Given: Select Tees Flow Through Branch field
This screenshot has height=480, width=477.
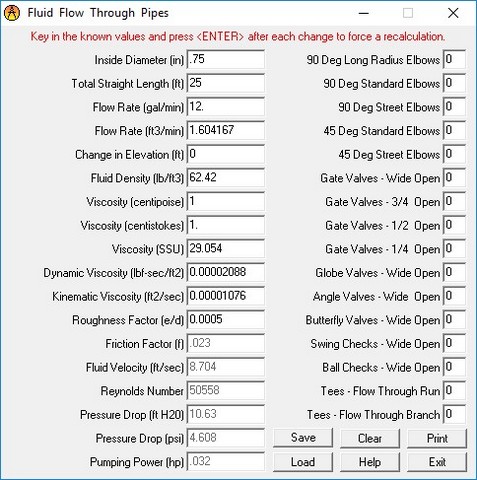Looking at the screenshot, I should point(454,414).
